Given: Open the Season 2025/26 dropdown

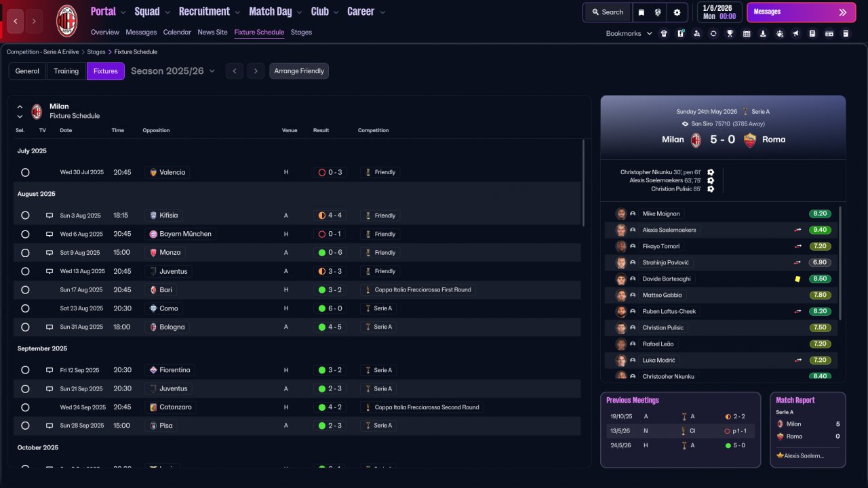Looking at the screenshot, I should pyautogui.click(x=173, y=71).
